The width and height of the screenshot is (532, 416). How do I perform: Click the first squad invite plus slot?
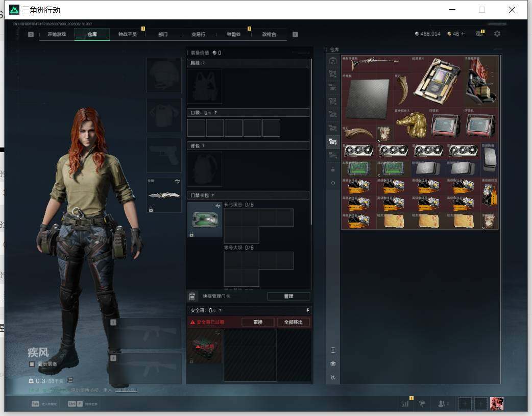pyautogui.click(x=465, y=404)
